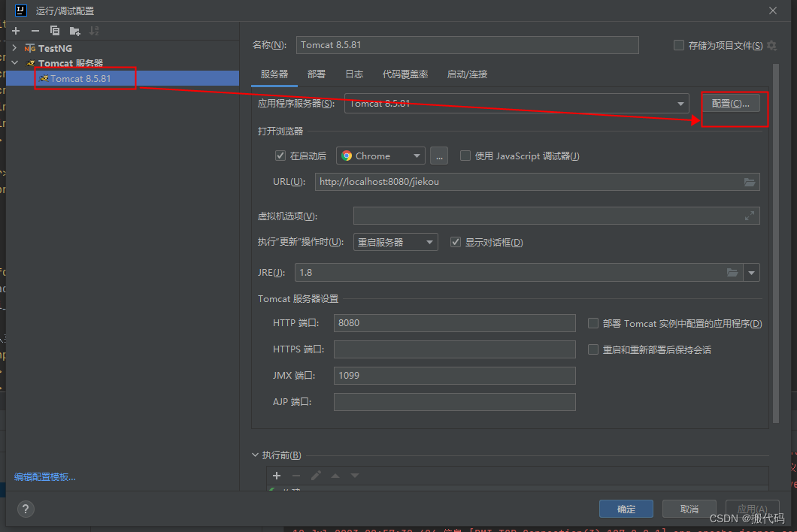Screen dimensions: 797x532
Task: Click the settings panel vertical scrollbar
Action: click(776, 243)
